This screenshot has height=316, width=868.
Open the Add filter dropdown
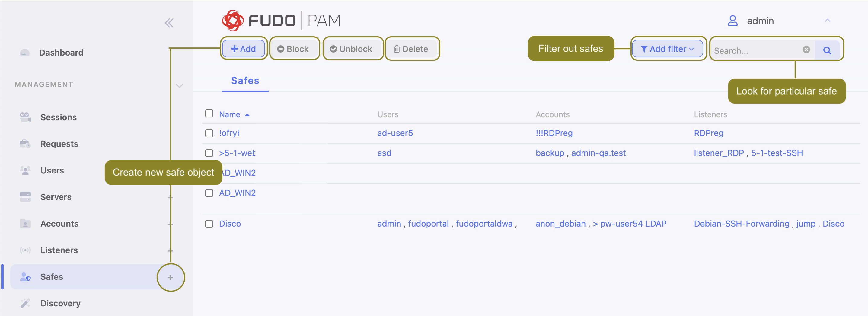(668, 49)
